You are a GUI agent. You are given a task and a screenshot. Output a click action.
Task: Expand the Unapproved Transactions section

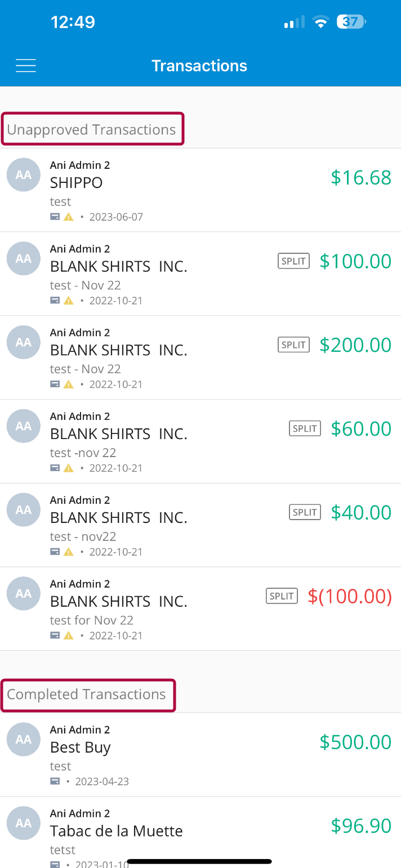[x=92, y=129]
